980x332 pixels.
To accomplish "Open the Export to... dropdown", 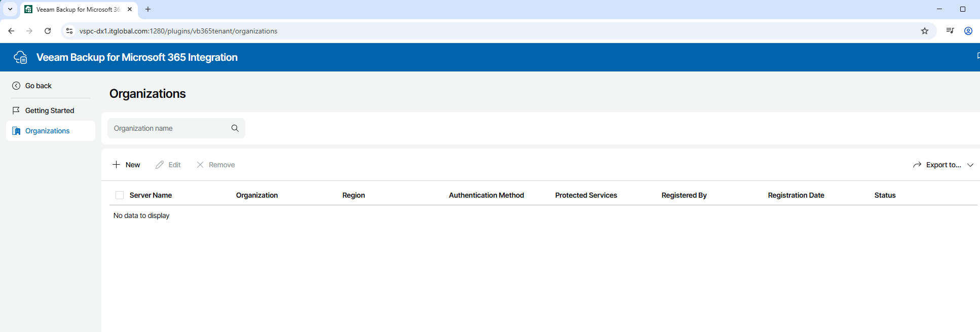I will (944, 165).
